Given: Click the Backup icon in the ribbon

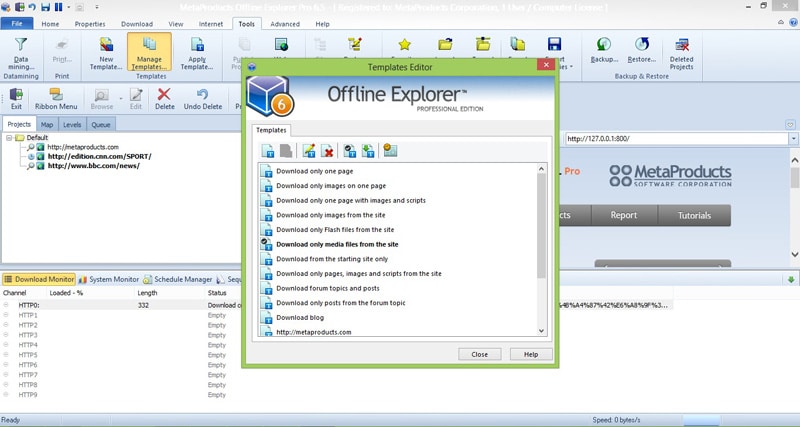Looking at the screenshot, I should click(603, 50).
